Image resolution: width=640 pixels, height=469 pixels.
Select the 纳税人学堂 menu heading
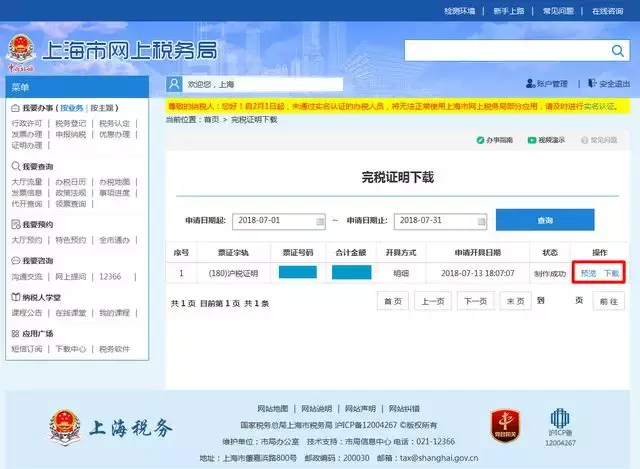click(41, 298)
